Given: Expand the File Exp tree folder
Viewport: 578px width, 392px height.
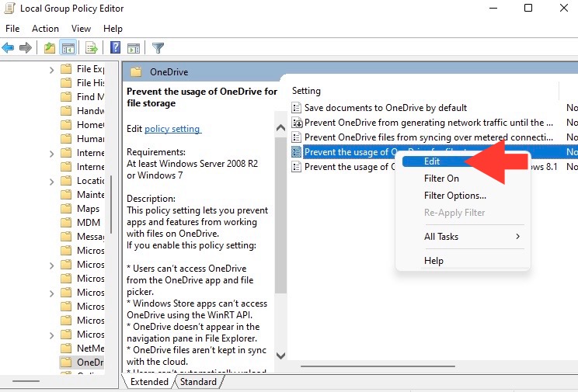Looking at the screenshot, I should click(51, 69).
